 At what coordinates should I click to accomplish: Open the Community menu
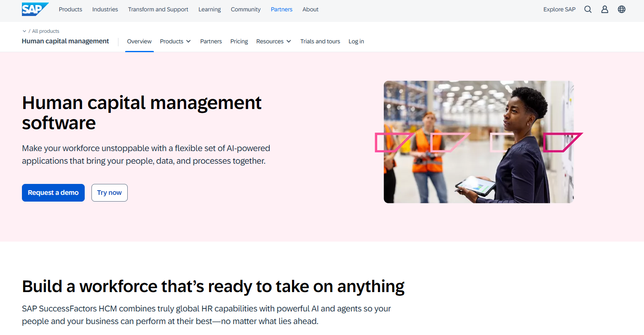(x=246, y=9)
